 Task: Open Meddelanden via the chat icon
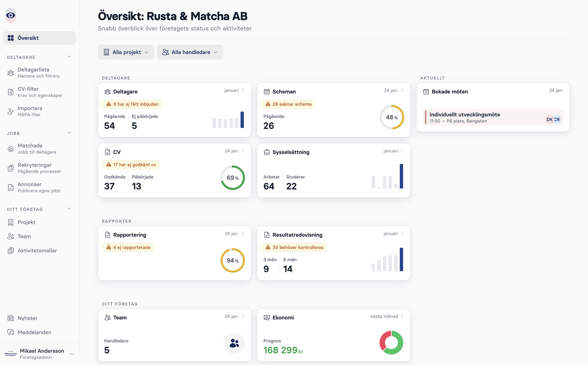[x=10, y=332]
